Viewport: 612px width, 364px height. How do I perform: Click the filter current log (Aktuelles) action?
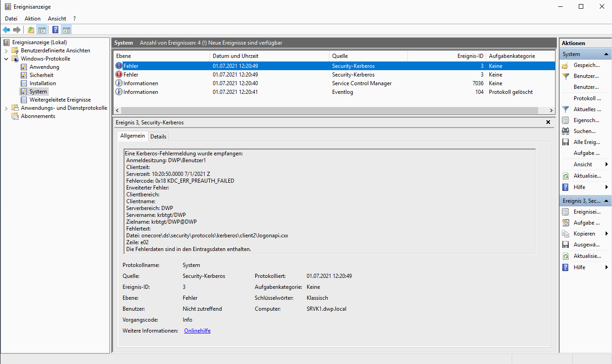pos(586,109)
